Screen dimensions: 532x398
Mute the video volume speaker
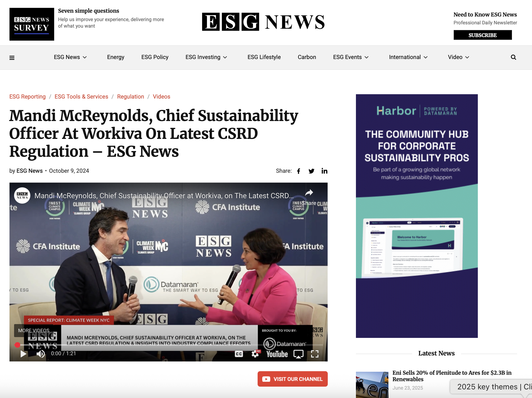(41, 354)
